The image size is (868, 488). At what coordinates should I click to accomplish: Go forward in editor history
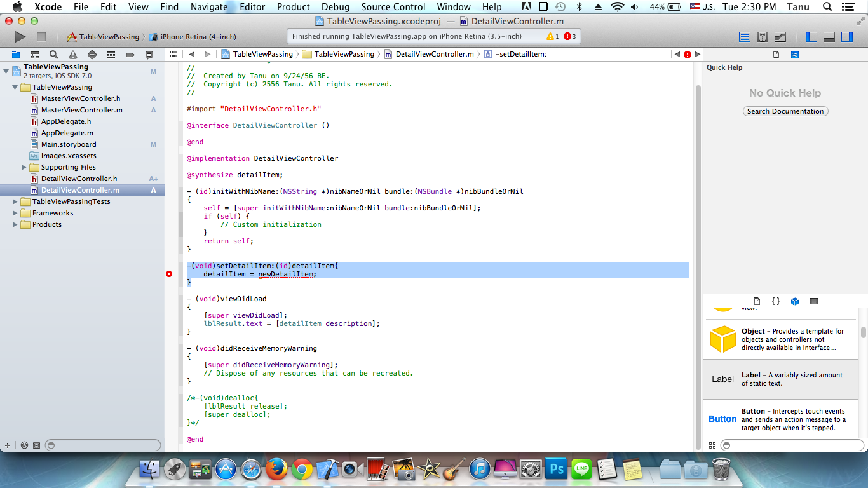[x=207, y=55]
